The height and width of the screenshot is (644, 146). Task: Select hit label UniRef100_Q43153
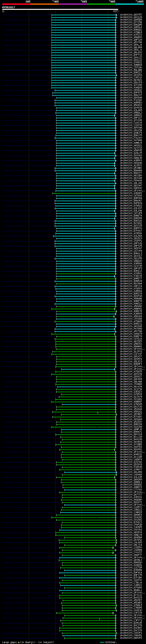point(131,75)
